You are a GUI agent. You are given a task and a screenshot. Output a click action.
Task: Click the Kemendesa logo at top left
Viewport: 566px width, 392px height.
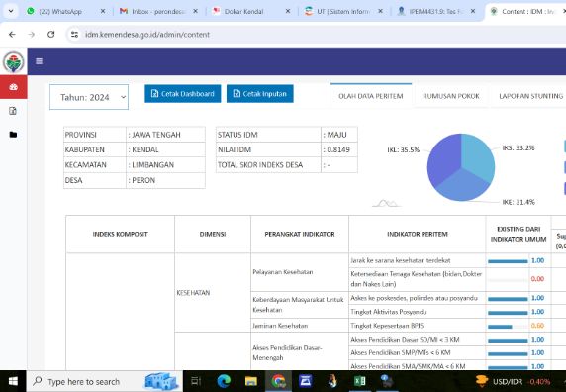point(13,62)
